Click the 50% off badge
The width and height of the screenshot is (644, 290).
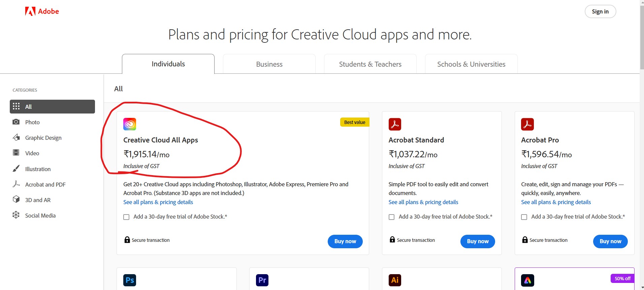[622, 279]
